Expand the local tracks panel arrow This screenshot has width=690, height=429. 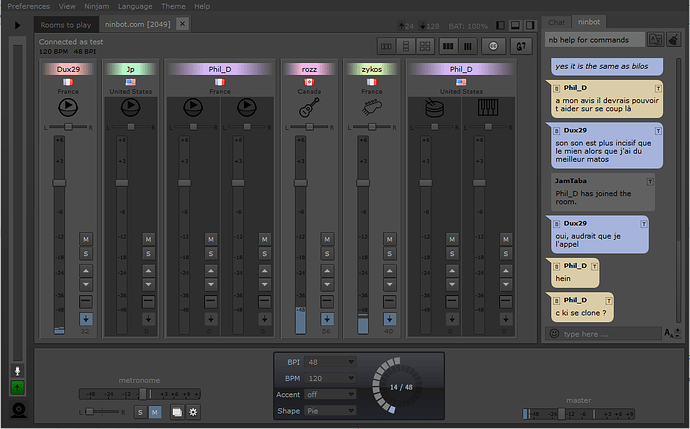click(18, 25)
